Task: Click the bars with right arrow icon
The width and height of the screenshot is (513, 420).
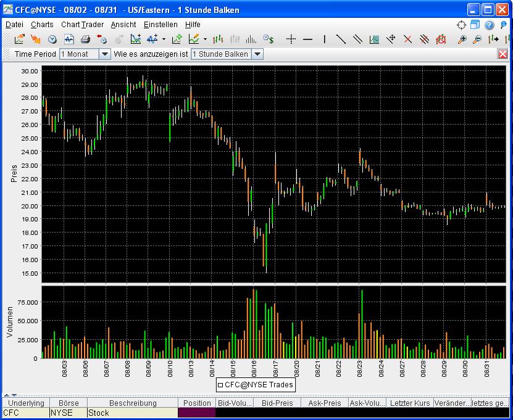Action: [493, 39]
